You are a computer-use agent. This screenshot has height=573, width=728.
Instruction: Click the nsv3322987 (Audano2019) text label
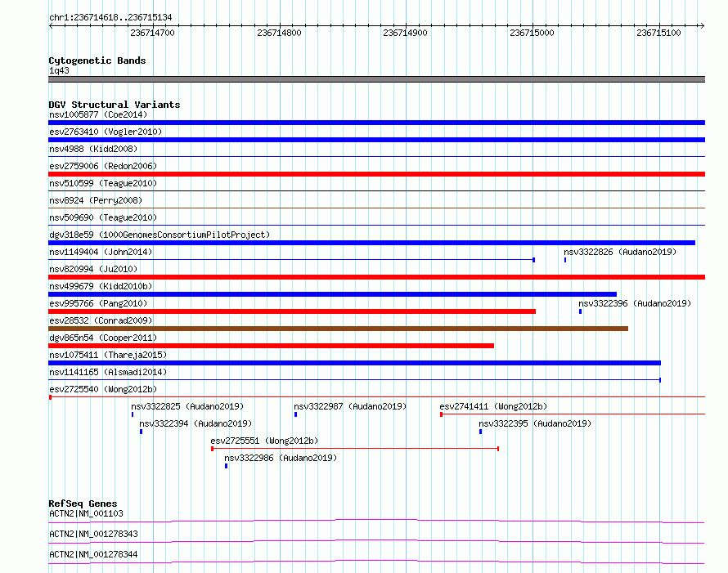(350, 406)
